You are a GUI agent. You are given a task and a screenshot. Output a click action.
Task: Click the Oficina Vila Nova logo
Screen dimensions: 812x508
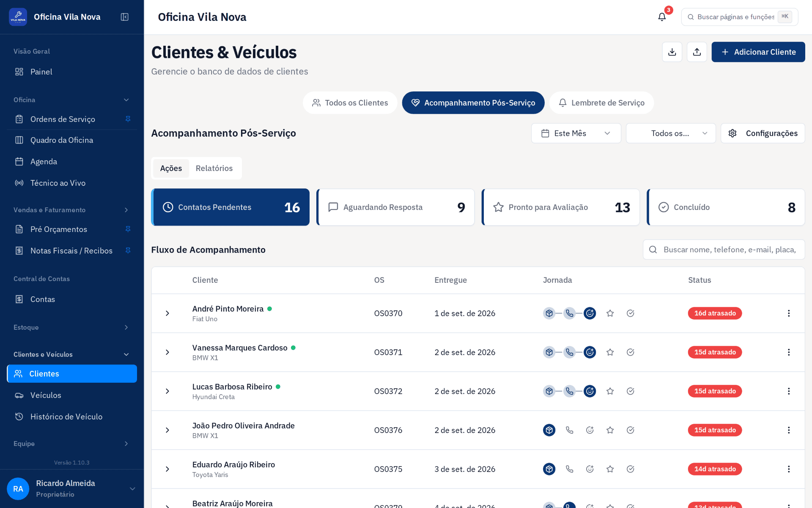tap(18, 17)
